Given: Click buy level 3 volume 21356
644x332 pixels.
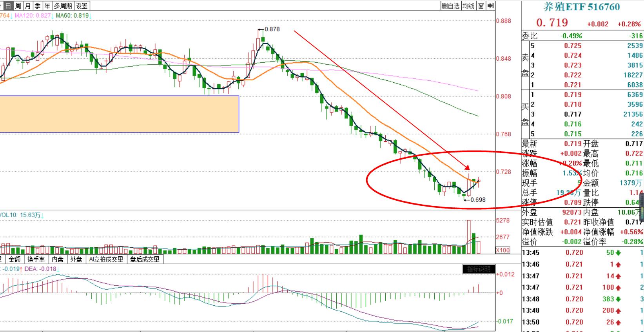Looking at the screenshot, I should tap(633, 114).
